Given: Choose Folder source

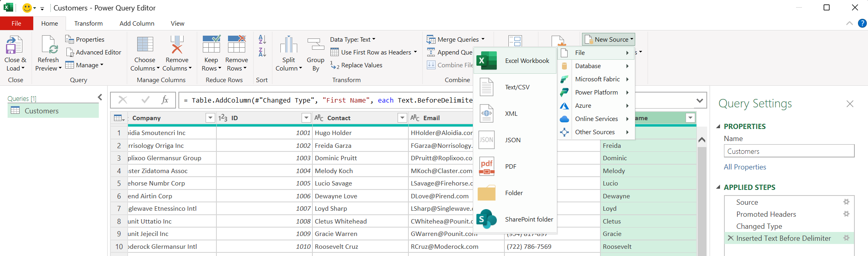Looking at the screenshot, I should 514,193.
